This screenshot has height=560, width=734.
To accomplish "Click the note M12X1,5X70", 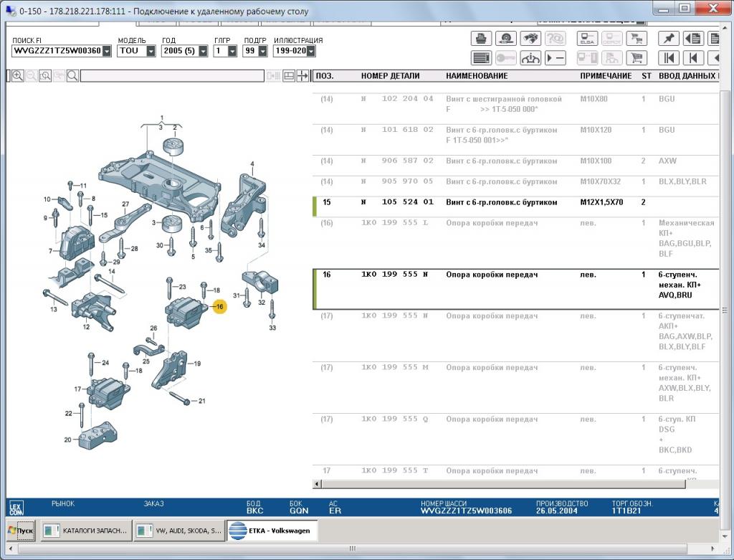I will (x=601, y=202).
